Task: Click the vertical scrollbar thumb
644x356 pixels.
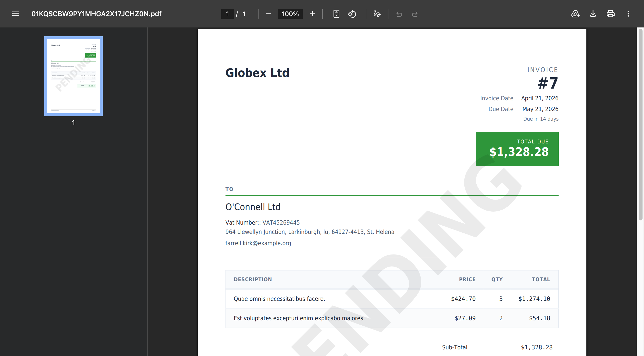Action: 640,125
